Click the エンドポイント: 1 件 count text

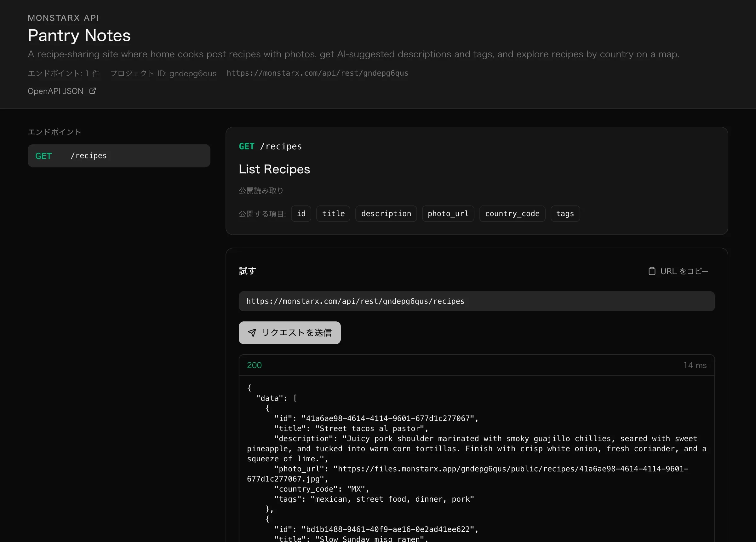[x=64, y=73]
